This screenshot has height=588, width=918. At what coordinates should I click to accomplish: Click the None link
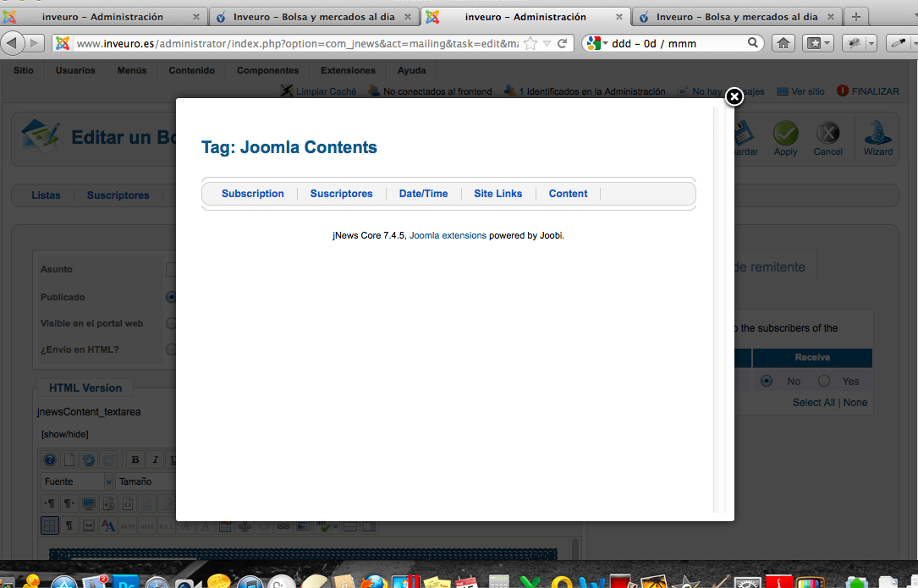[855, 403]
